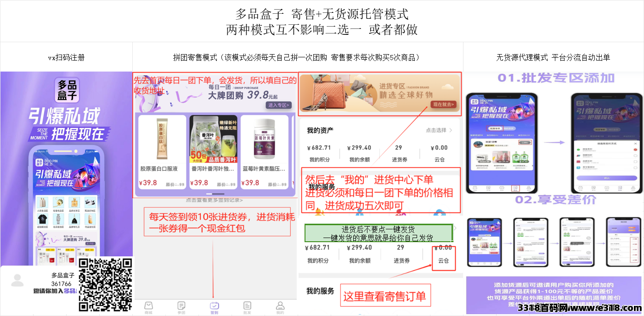The height and width of the screenshot is (316, 644).
Task: Open the 商城 shop tab icon
Action: click(148, 307)
